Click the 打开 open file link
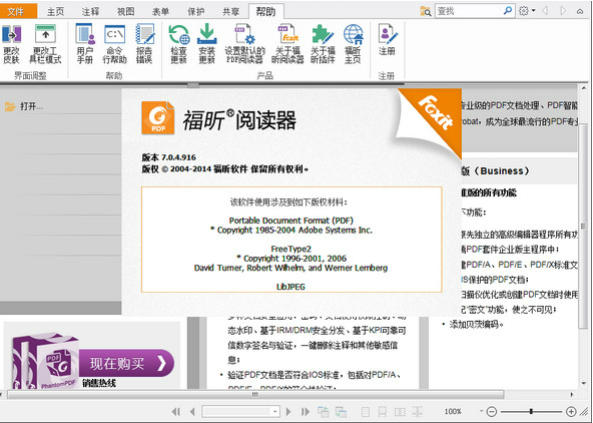This screenshot has width=593, height=423. 25,107
